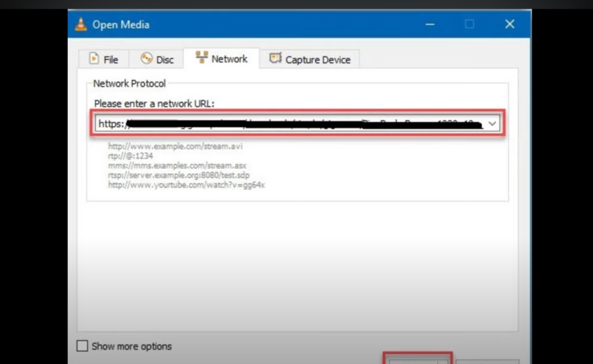593x364 pixels.
Task: Expand the network URL dropdown arrow
Action: click(x=492, y=124)
